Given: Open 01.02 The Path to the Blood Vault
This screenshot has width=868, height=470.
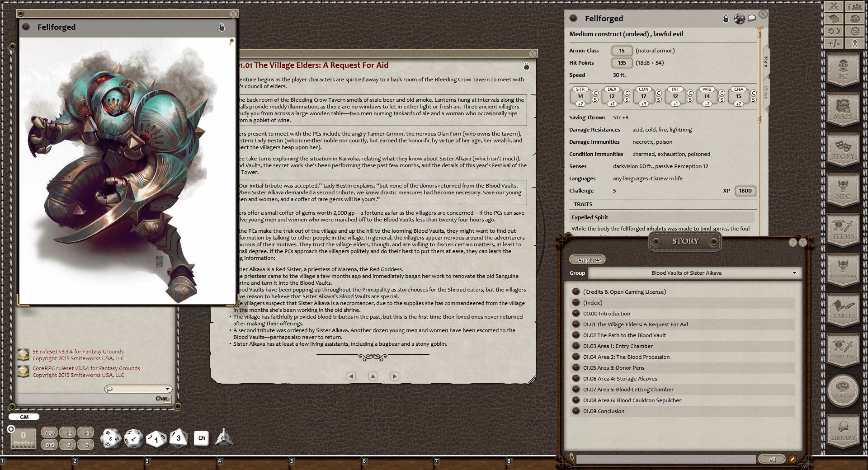Looking at the screenshot, I should point(624,335).
